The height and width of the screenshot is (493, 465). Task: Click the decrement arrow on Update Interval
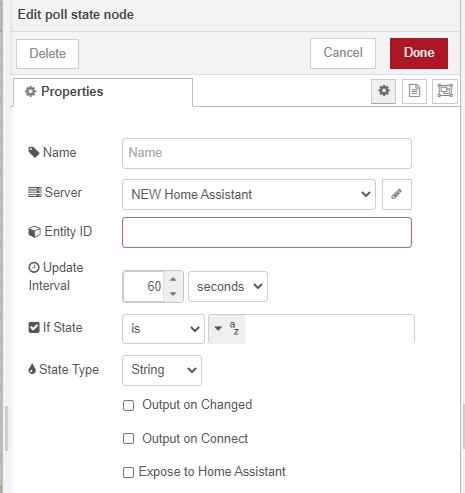pyautogui.click(x=173, y=294)
